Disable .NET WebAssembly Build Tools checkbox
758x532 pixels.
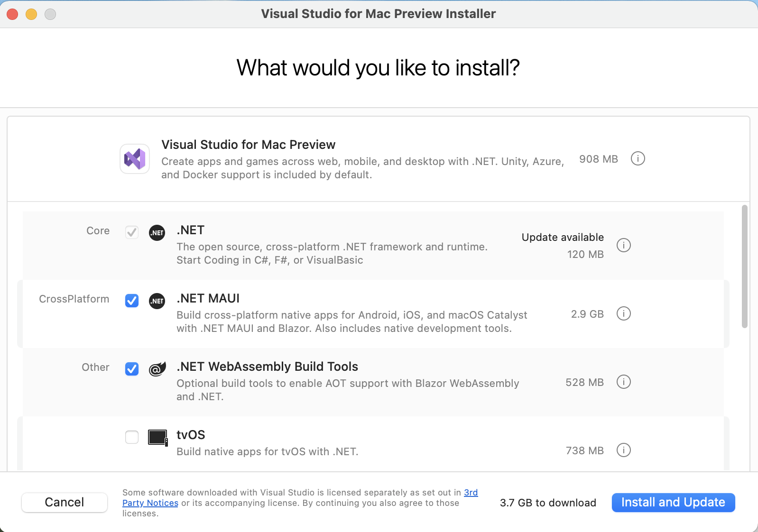(132, 369)
